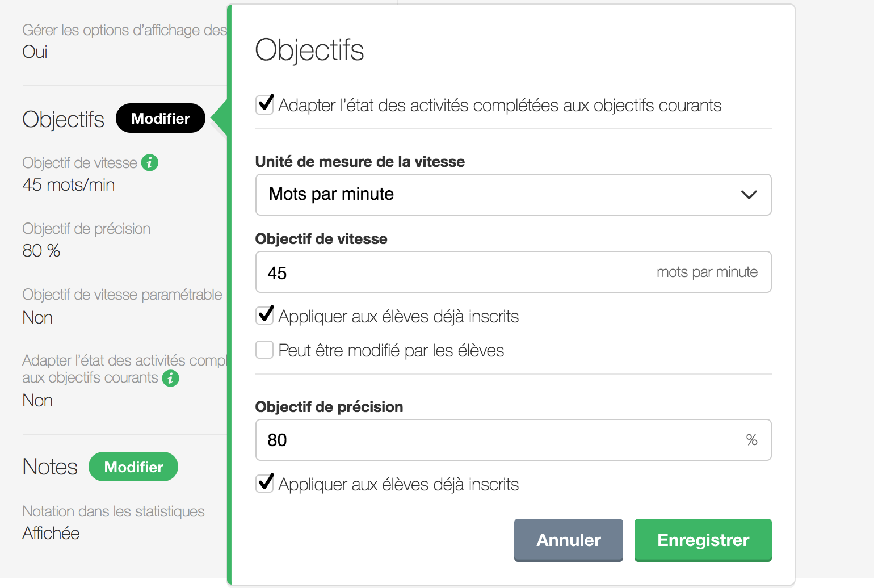Click the 'Notation dans les statistiques' label
This screenshot has height=588, width=874.
click(x=114, y=511)
